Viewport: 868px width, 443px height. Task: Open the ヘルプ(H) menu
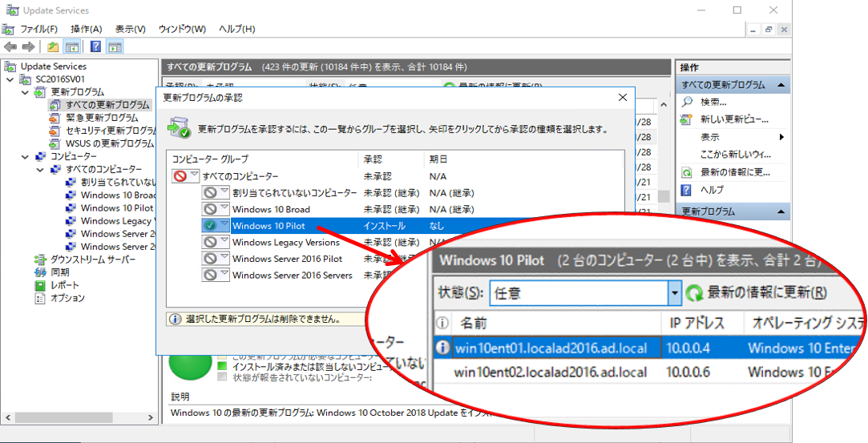point(237,29)
